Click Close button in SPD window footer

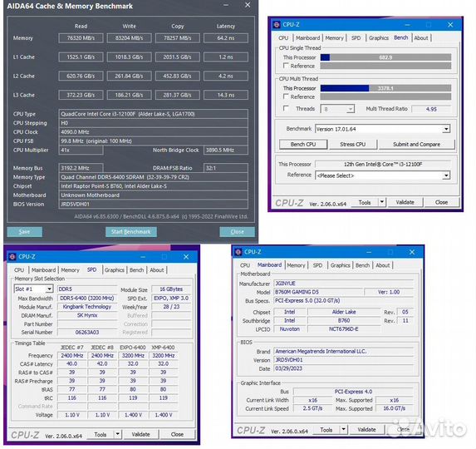(177, 434)
